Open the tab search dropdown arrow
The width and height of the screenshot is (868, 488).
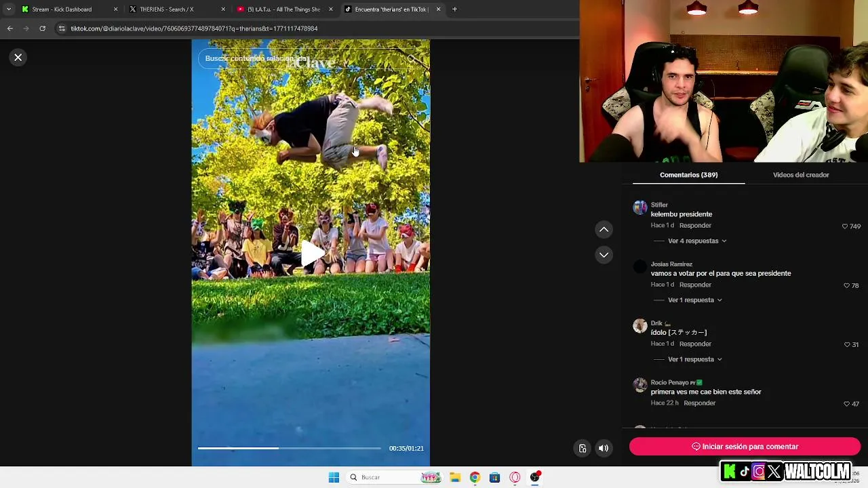8,9
